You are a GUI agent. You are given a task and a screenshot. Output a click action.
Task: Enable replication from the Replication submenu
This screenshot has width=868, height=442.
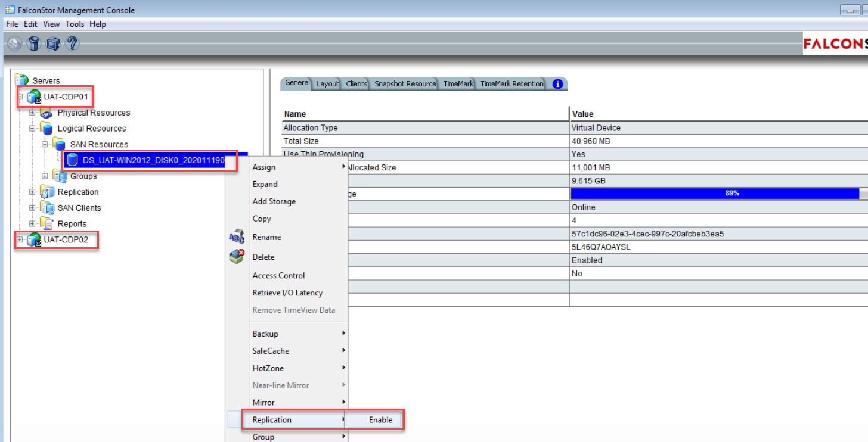coord(381,420)
